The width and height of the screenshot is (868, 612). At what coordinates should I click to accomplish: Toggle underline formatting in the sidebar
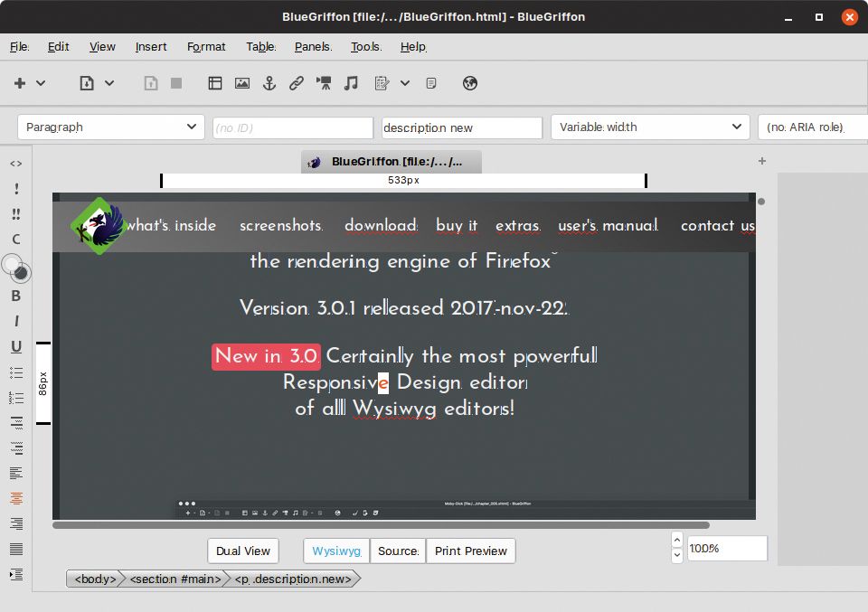click(x=16, y=346)
